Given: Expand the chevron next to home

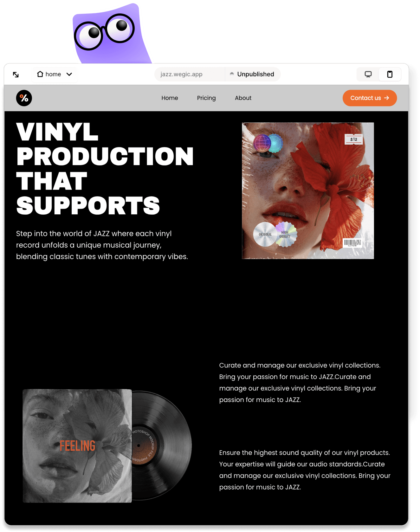Looking at the screenshot, I should click(69, 74).
